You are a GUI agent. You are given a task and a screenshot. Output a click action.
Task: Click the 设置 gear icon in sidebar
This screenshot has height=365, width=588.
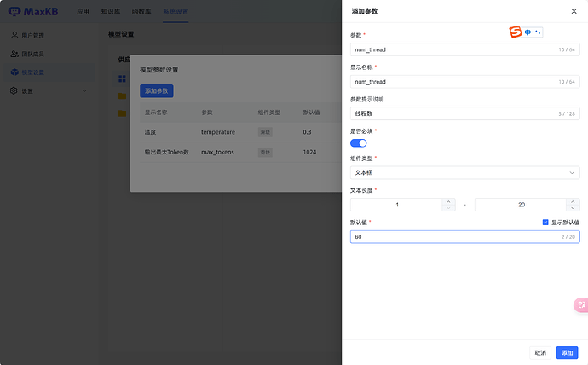(x=14, y=90)
